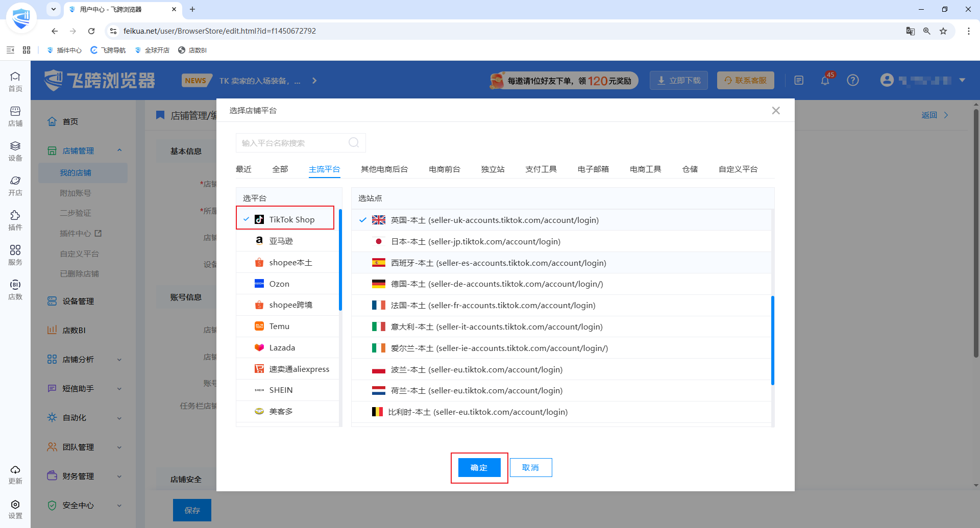980x528 pixels.
Task: Open the apps grid icon in bookmarks bar
Action: coord(27,50)
